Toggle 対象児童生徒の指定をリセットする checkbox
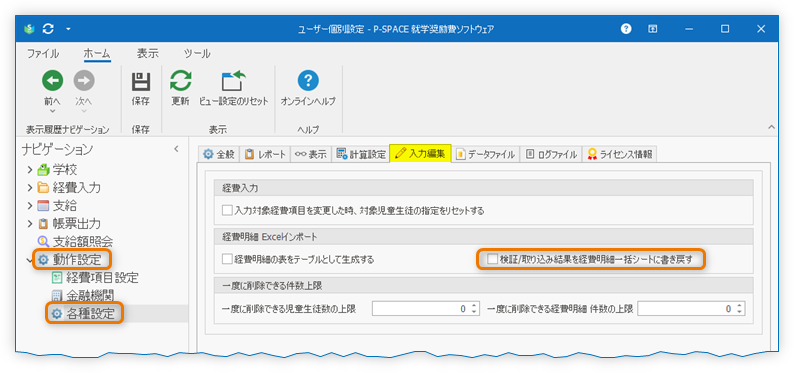The height and width of the screenshot is (373, 794). (x=226, y=210)
